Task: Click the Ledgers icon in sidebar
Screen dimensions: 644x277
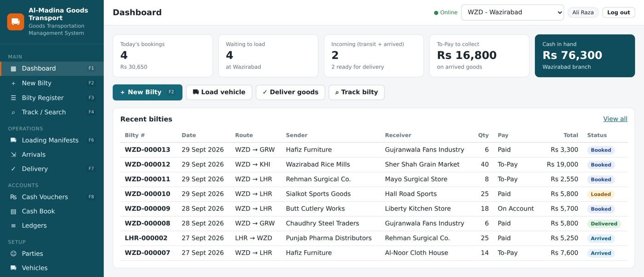Action: (13, 226)
